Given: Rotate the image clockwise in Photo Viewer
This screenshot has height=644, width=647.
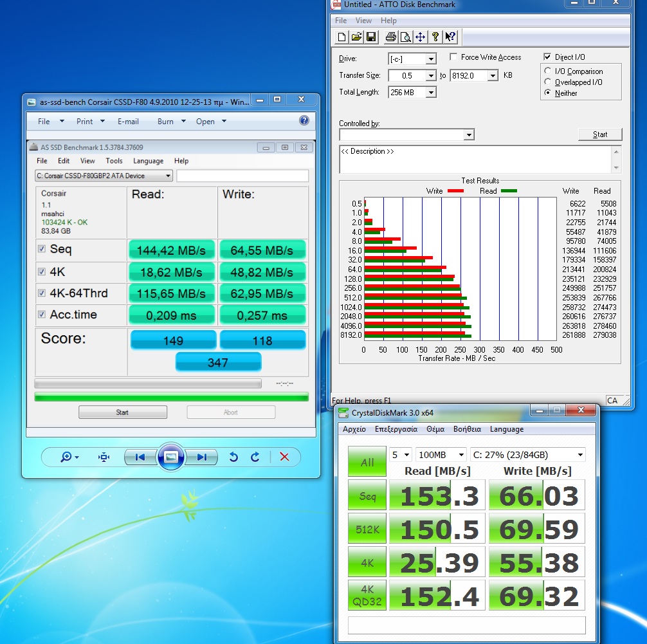Looking at the screenshot, I should pos(255,457).
